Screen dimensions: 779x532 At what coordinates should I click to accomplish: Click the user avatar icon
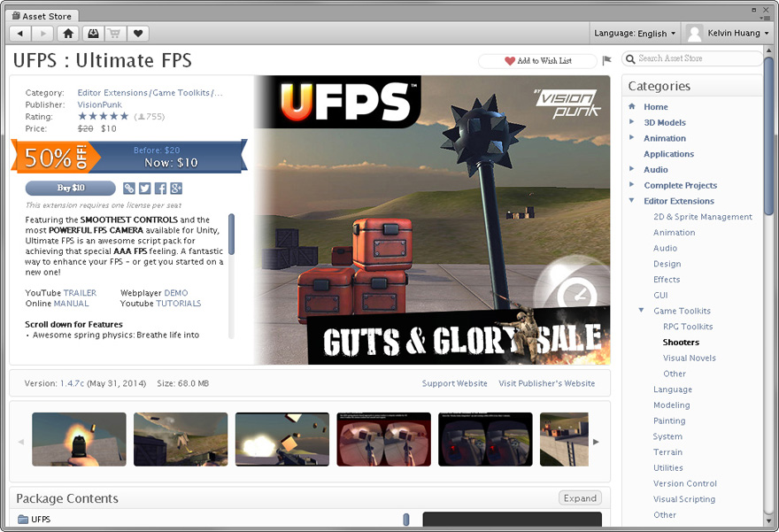pos(694,34)
